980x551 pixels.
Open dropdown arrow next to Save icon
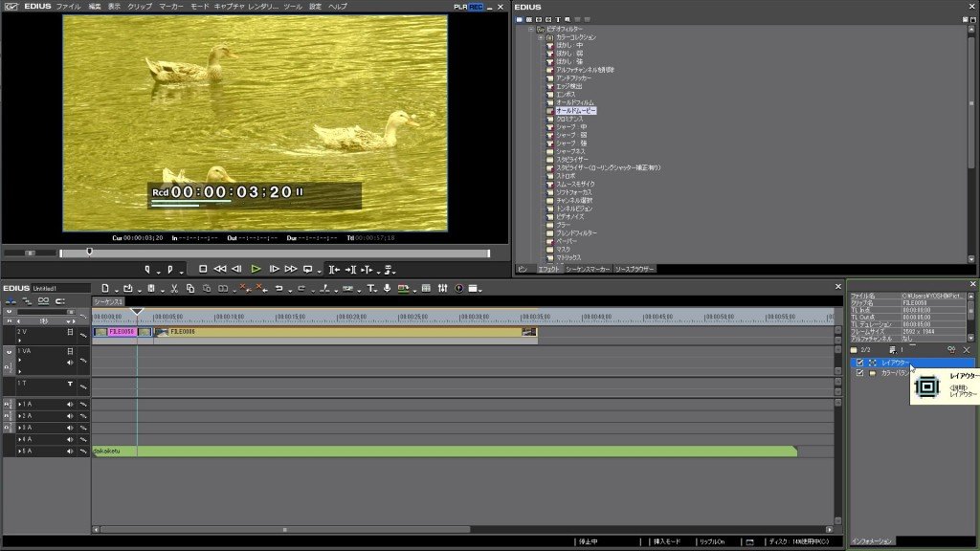click(162, 290)
